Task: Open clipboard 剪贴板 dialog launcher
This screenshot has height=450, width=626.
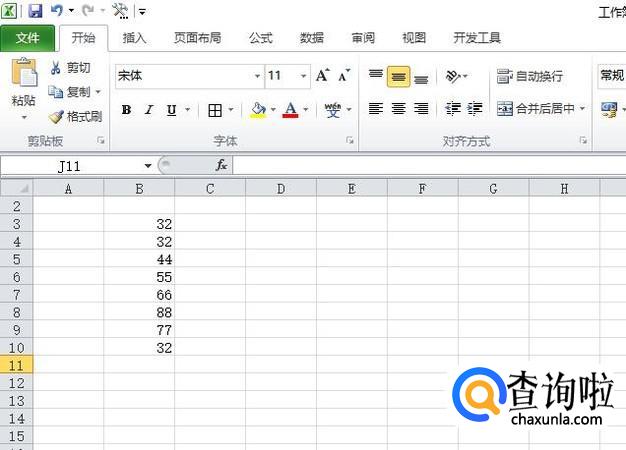Action: pos(101,140)
